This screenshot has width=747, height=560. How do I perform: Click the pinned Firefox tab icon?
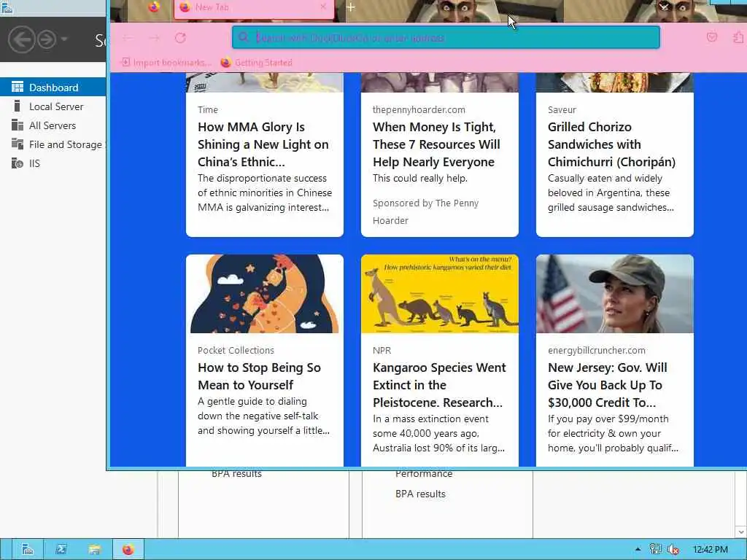(153, 7)
